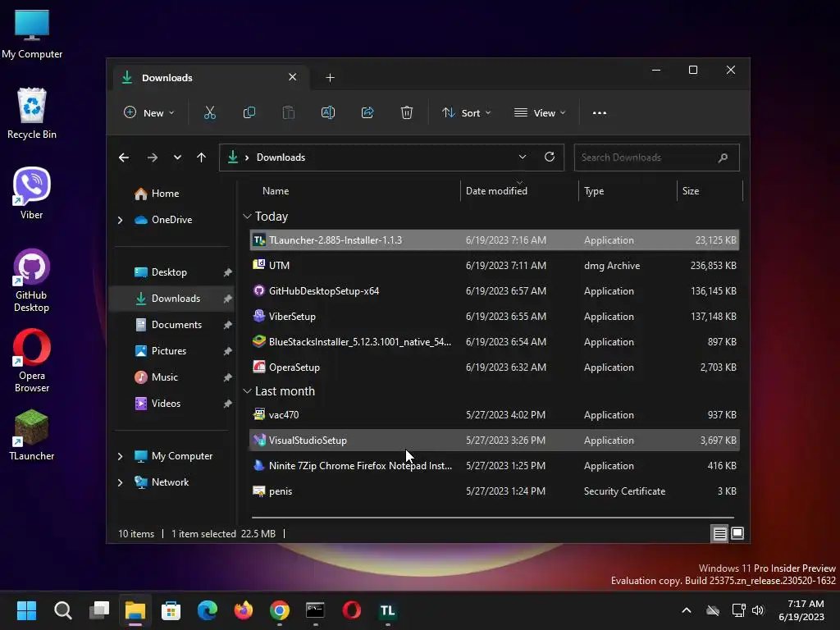Add a new Explorer tab
840x630 pixels.
(330, 78)
